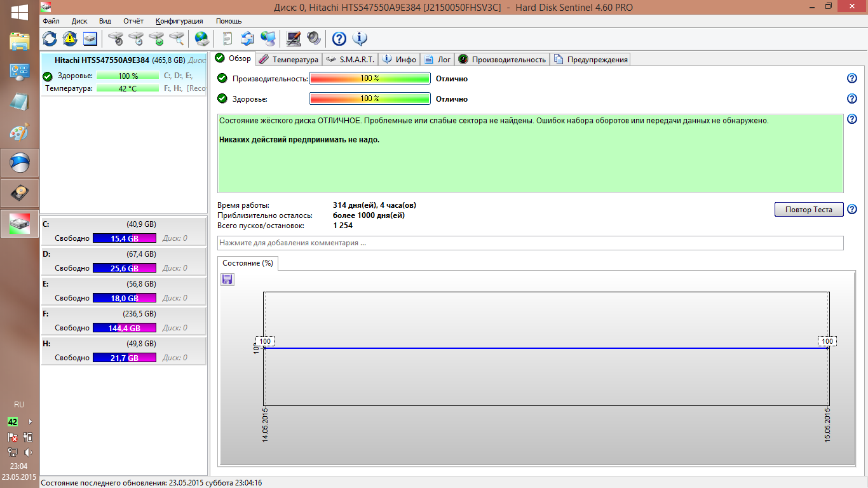Click the Производительность 100 % progress bar
Screen dimensions: 868x488
[370, 78]
